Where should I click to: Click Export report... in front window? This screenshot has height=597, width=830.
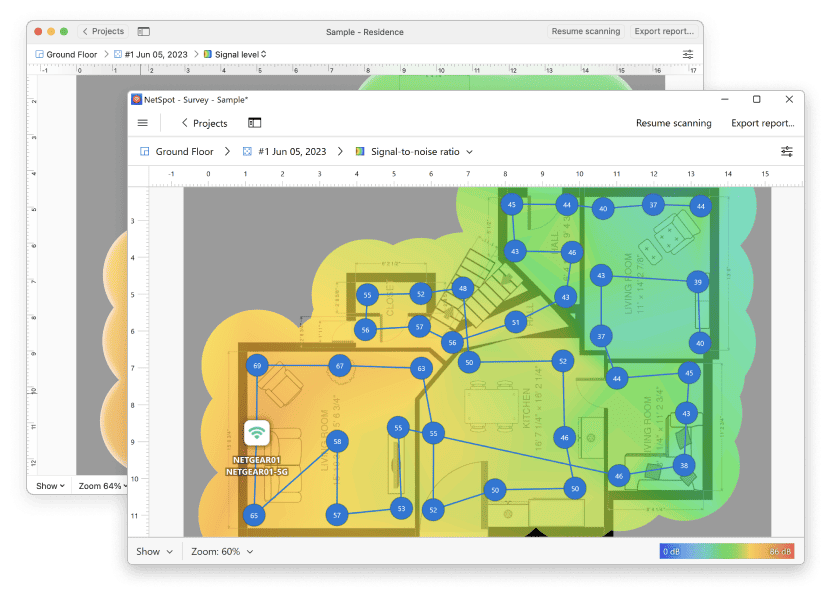point(762,123)
